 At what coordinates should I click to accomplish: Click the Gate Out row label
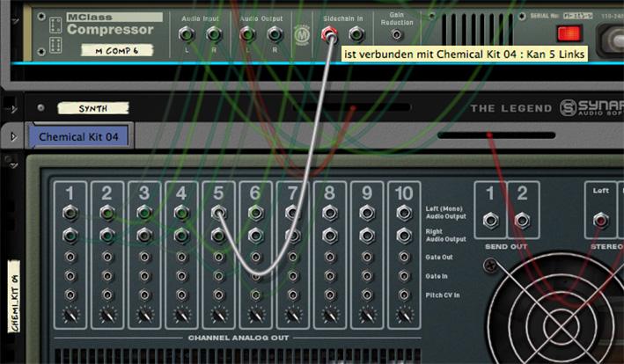pos(439,257)
